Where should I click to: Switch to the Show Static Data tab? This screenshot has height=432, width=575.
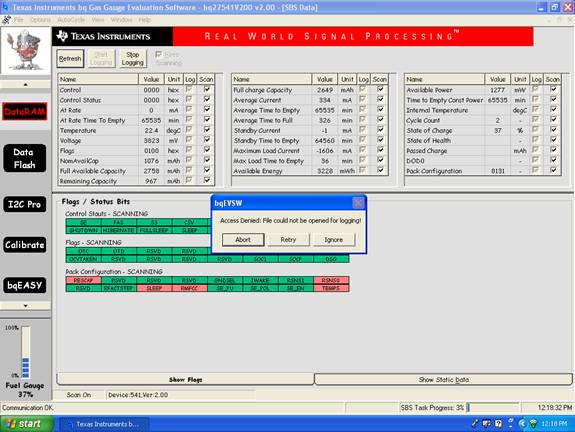point(444,379)
